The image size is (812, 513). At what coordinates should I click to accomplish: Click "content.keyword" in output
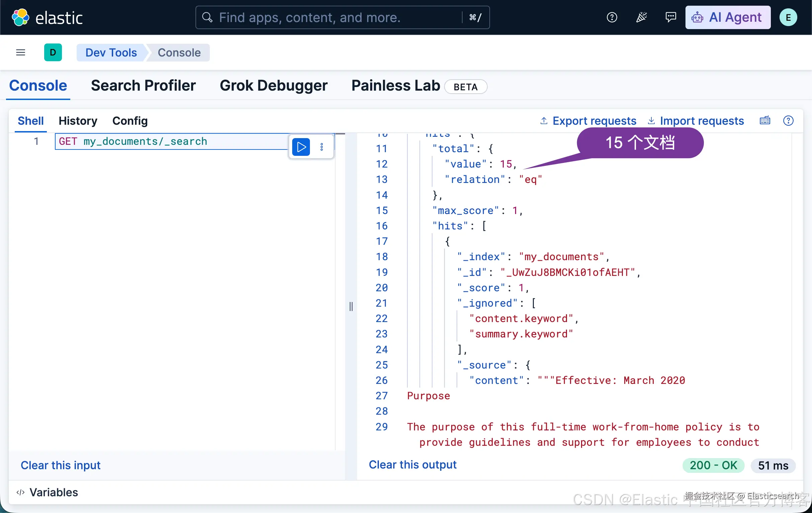coord(524,319)
